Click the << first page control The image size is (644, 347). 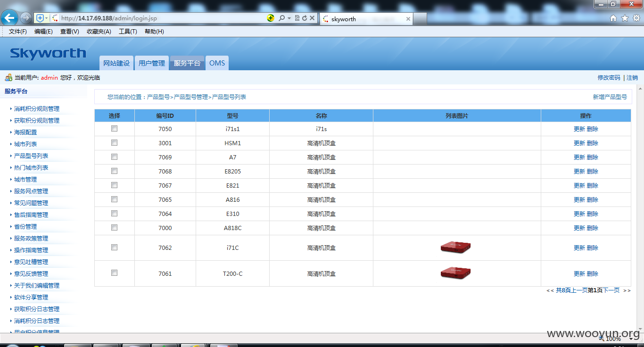(550, 290)
